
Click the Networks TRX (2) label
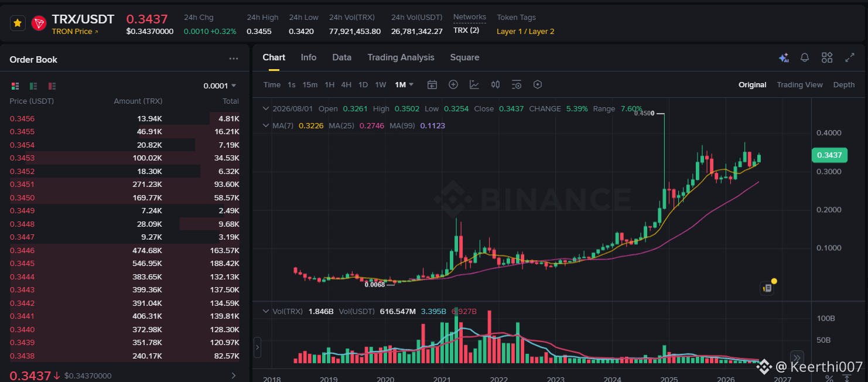coord(466,30)
